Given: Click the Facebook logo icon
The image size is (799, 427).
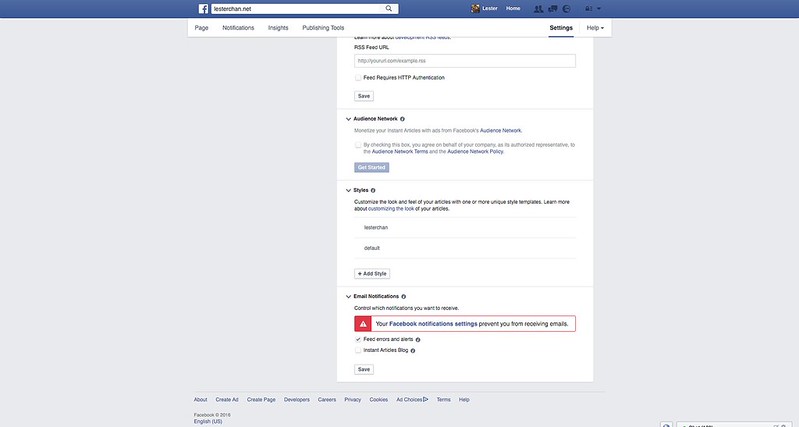Looking at the screenshot, I should 203,8.
